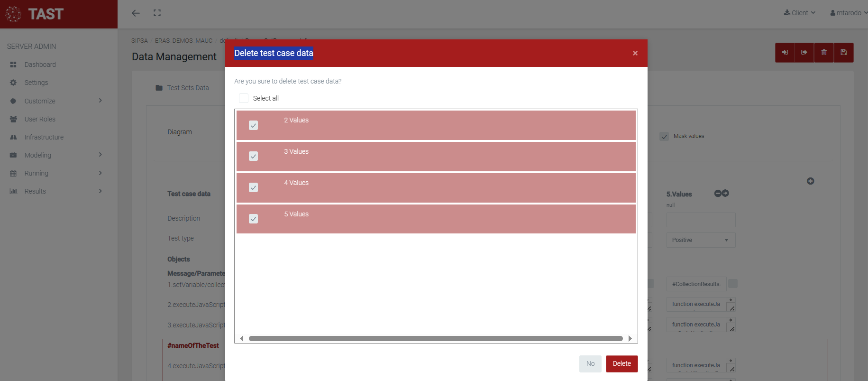Click the import arrow icon in top toolbar
Image resolution: width=868 pixels, height=381 pixels.
click(x=785, y=53)
